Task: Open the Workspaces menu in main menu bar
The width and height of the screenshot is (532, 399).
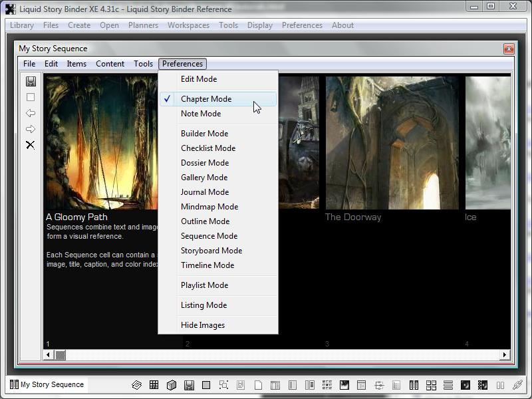Action: pos(188,25)
